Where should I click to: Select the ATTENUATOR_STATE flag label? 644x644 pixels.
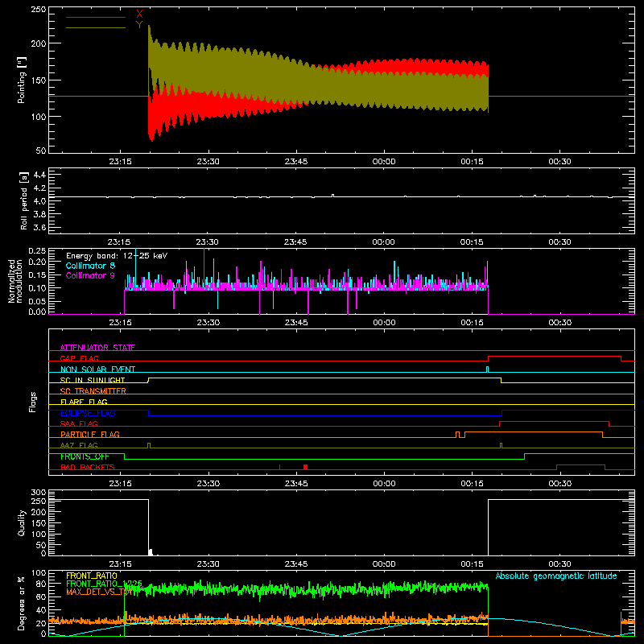(x=97, y=348)
